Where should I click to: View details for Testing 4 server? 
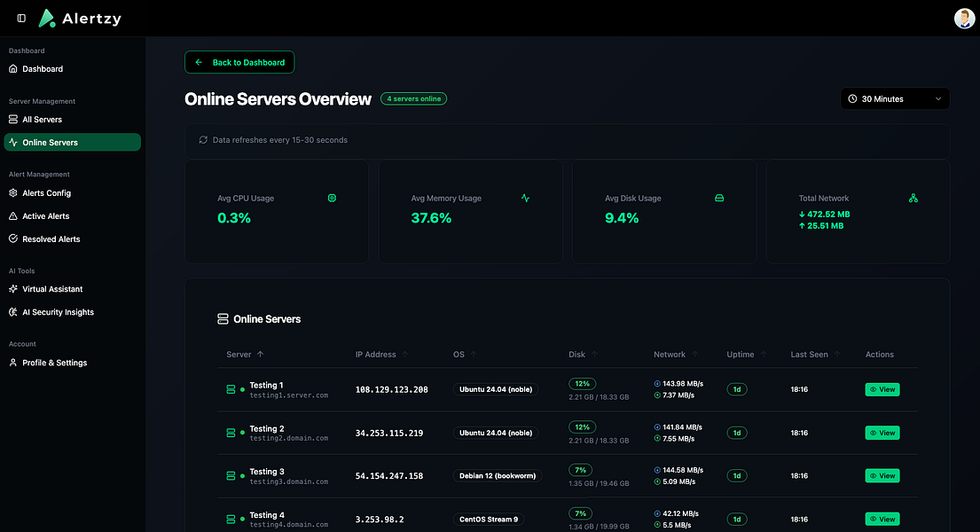tap(882, 519)
